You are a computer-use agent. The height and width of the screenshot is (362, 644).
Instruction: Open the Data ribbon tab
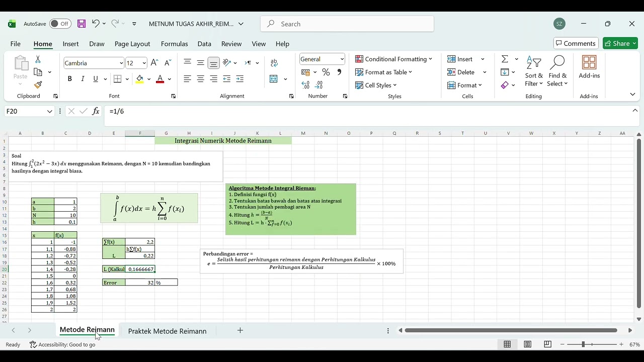point(204,44)
